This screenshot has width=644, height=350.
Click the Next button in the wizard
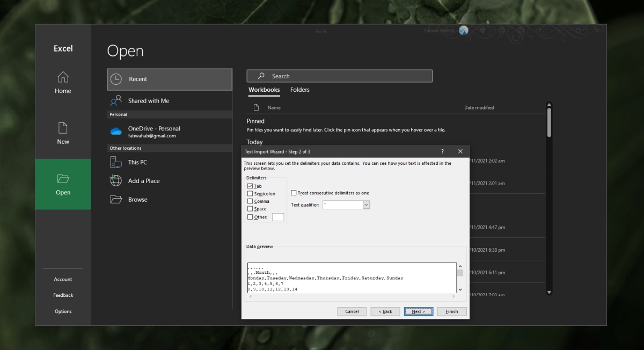tap(418, 311)
